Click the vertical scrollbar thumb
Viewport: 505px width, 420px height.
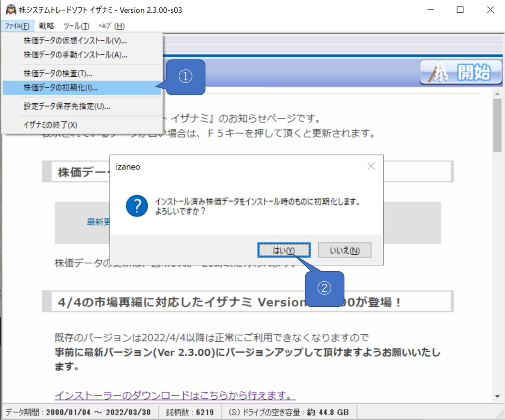point(498,126)
